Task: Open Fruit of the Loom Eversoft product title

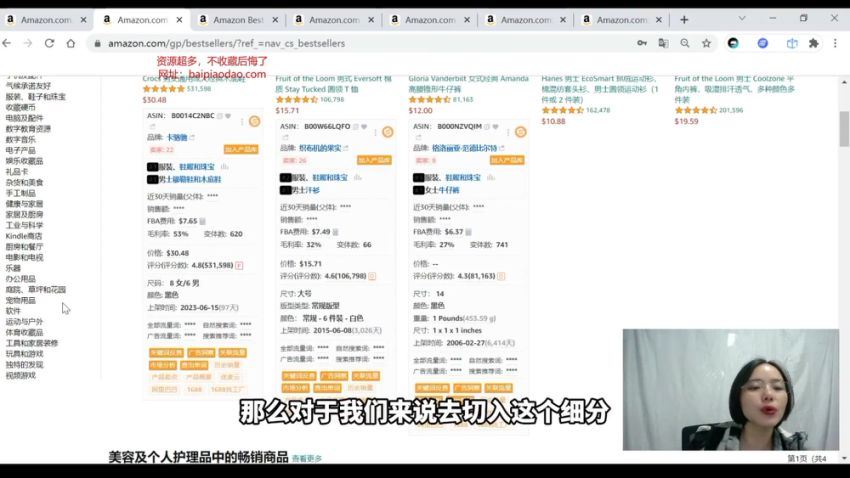Action: (333, 83)
